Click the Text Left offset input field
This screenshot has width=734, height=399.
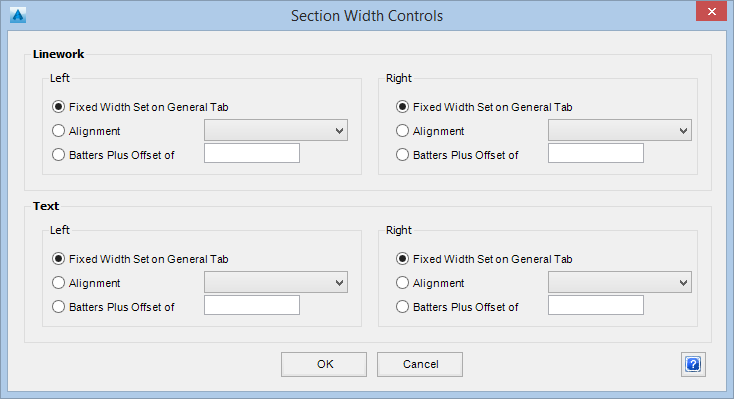(x=252, y=305)
